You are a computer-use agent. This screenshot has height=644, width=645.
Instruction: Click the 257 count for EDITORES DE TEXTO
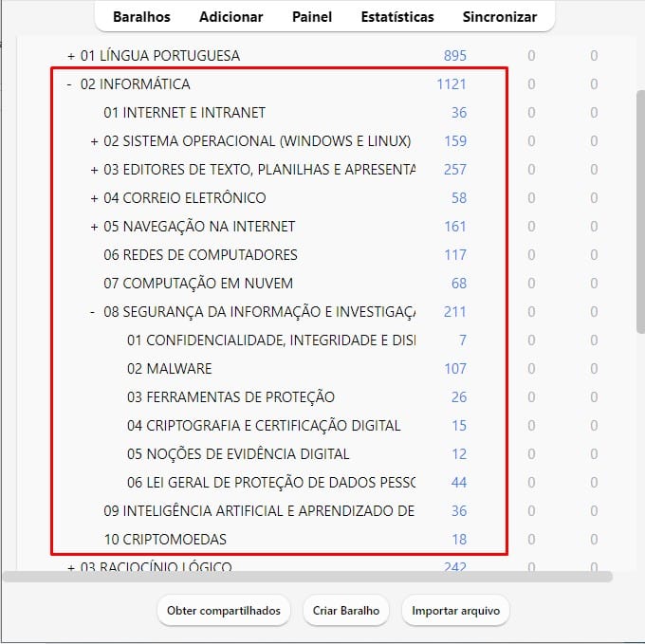pos(455,169)
